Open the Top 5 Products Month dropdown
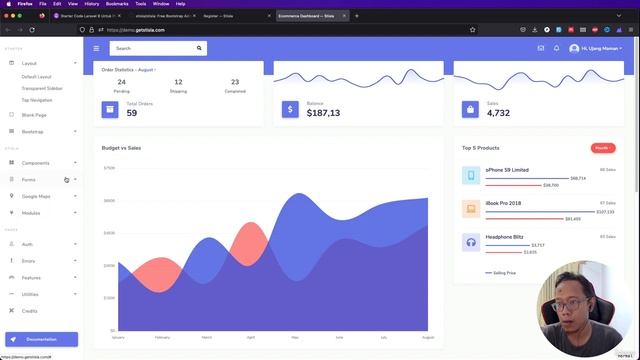This screenshot has height=360, width=640. click(603, 148)
